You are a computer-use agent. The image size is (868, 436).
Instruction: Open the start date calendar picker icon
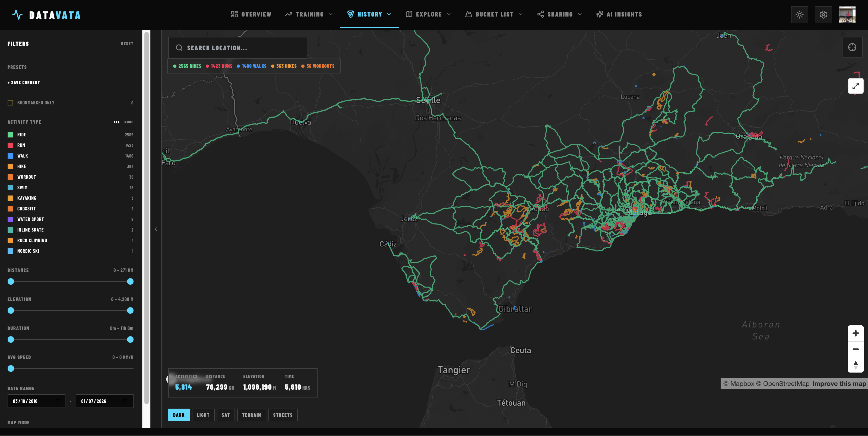(57, 401)
